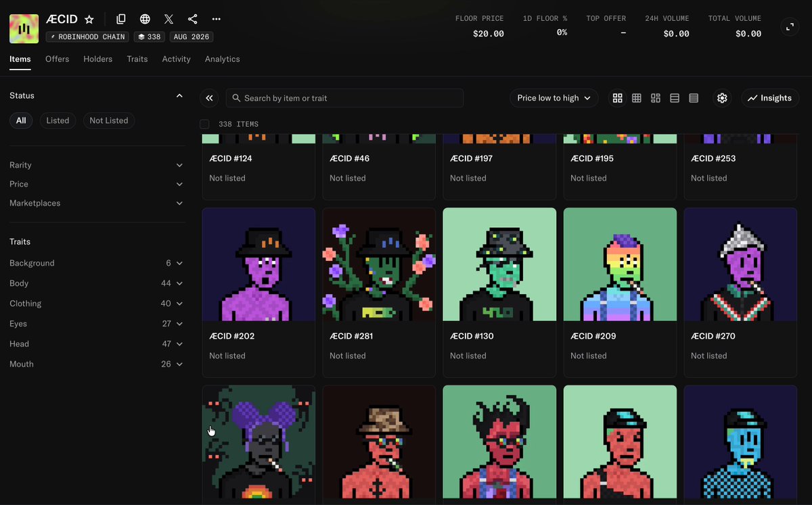Open the ÆCID #270 item thumbnail

click(740, 264)
